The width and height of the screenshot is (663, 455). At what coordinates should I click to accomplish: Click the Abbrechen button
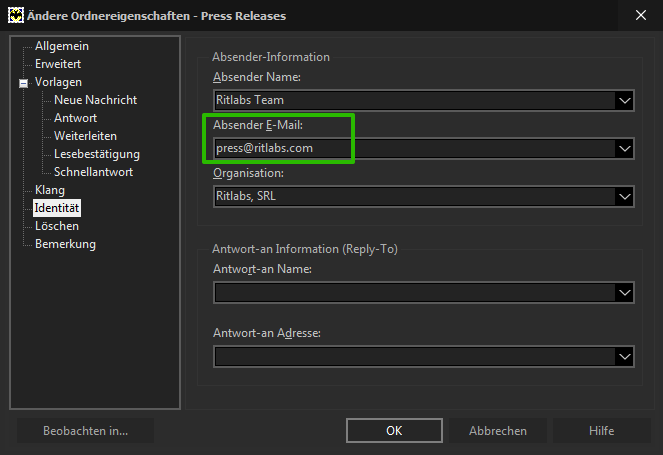pos(498,430)
